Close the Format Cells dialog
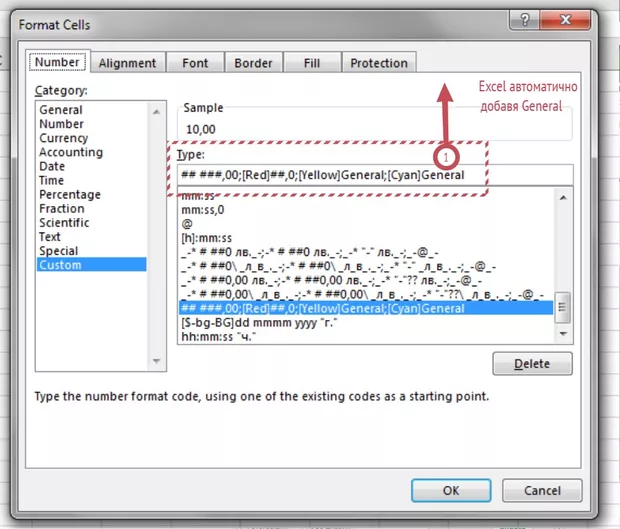The width and height of the screenshot is (620, 529). (x=565, y=20)
